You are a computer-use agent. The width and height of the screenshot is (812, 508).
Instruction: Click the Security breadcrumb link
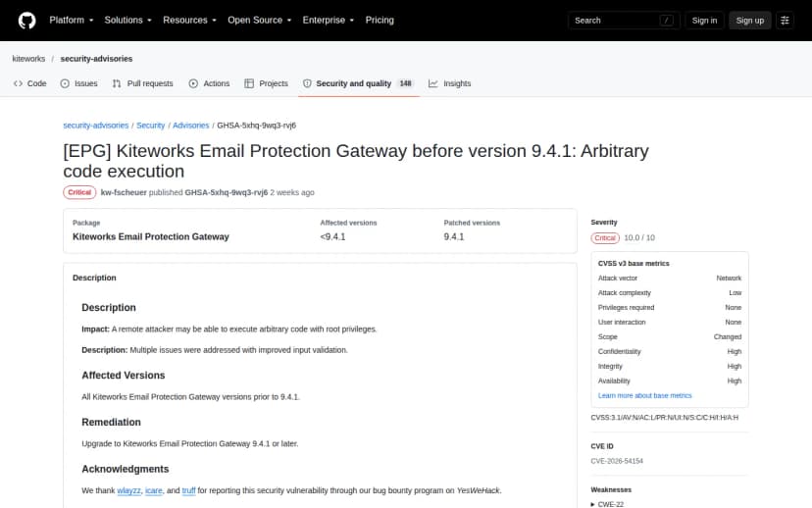click(x=151, y=126)
